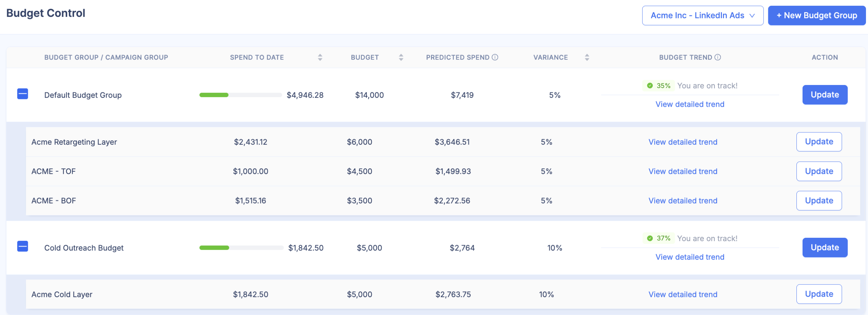Viewport: 868px width, 315px height.
Task: View detailed trend for Cold Outreach Budget
Action: 690,257
